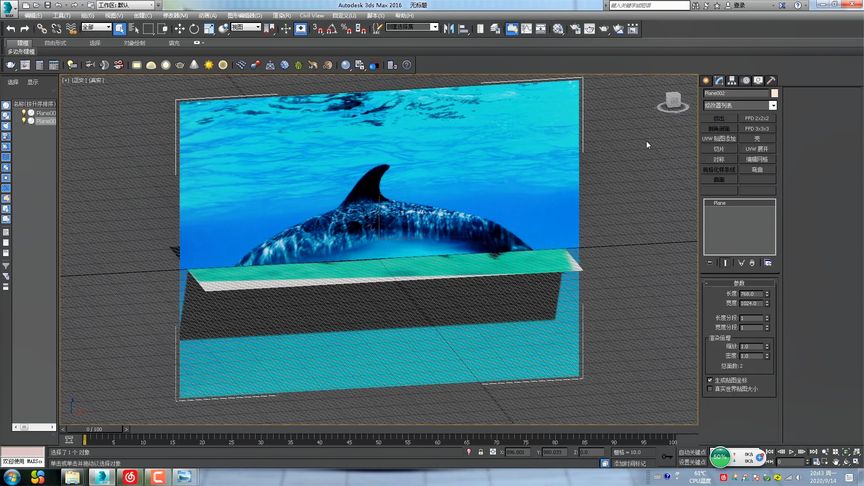
Task: Open the Civil View menu
Action: pos(311,16)
